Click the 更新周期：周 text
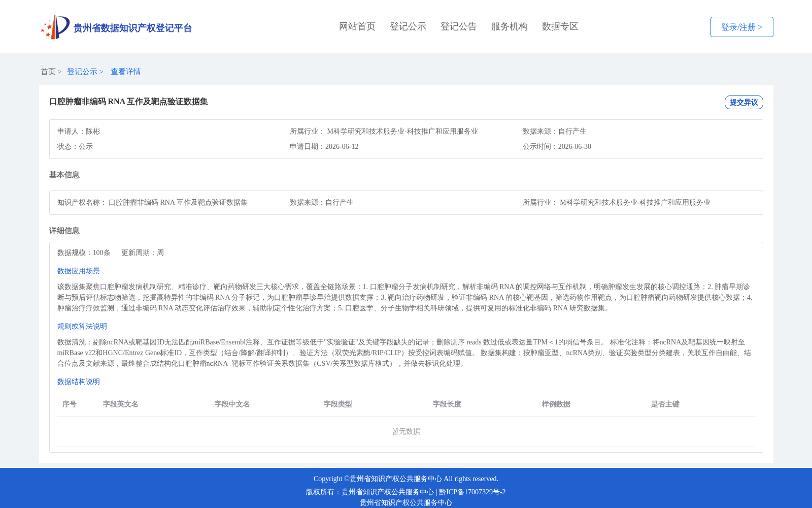 [x=143, y=252]
